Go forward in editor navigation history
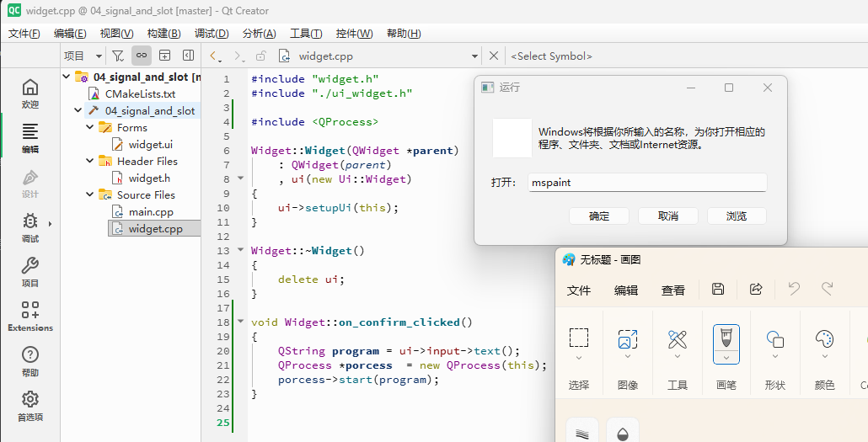Viewport: 868px width, 442px height. [238, 56]
